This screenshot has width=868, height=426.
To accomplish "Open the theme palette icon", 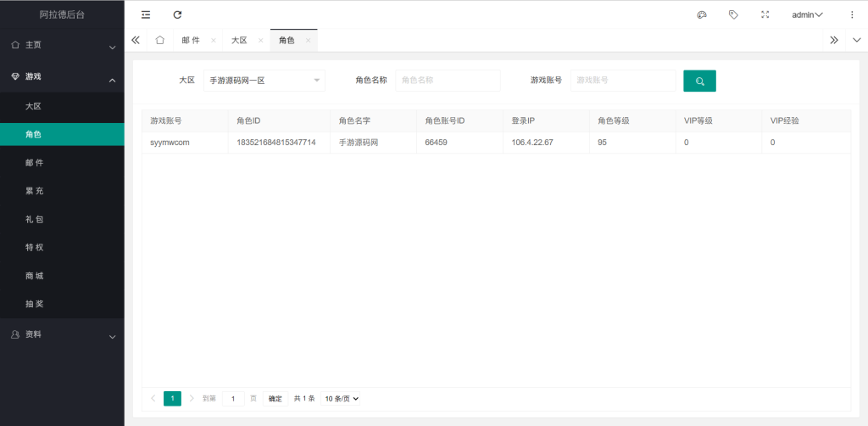I will point(702,14).
